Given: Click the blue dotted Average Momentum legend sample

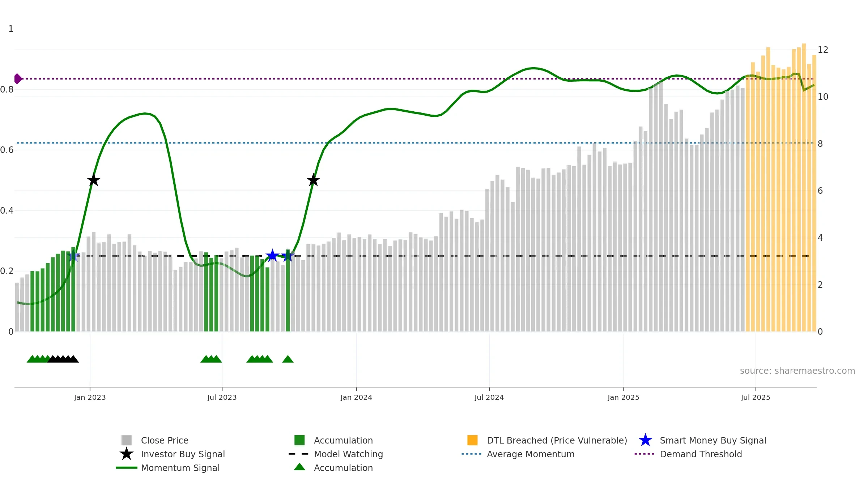Looking at the screenshot, I should coord(472,454).
